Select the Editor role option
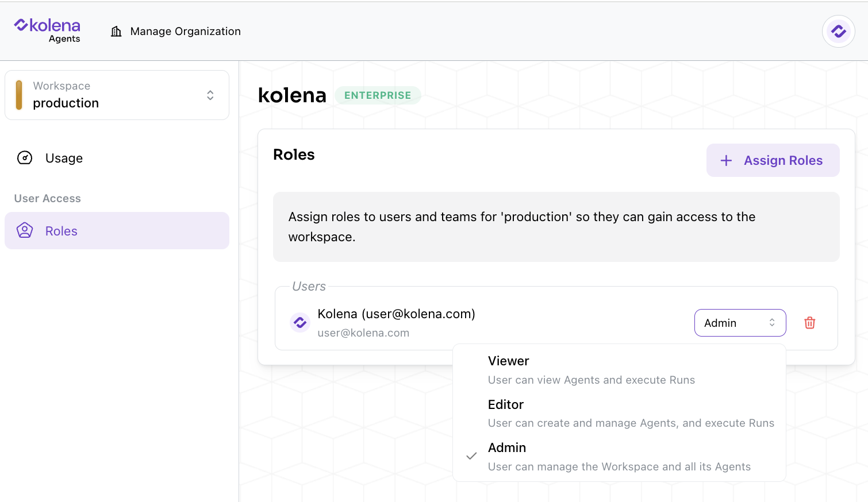The image size is (868, 502). (x=619, y=414)
